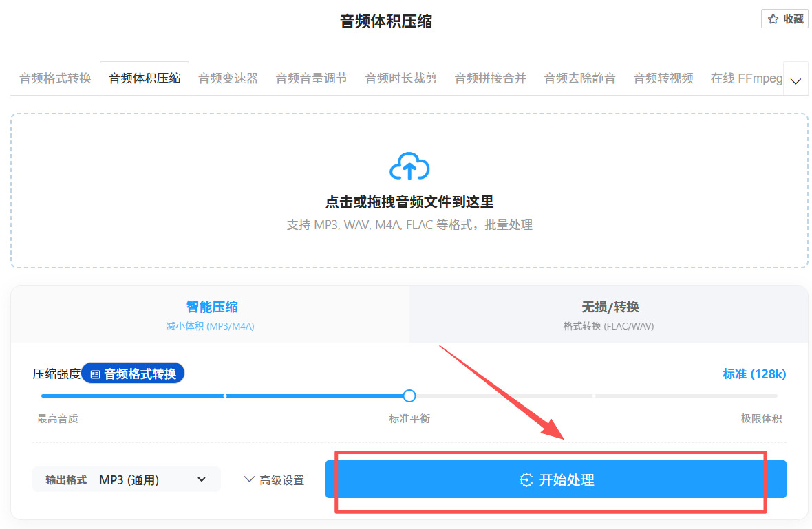The image size is (812, 529).
Task: Select 智能压缩 compression mode
Action: point(211,314)
